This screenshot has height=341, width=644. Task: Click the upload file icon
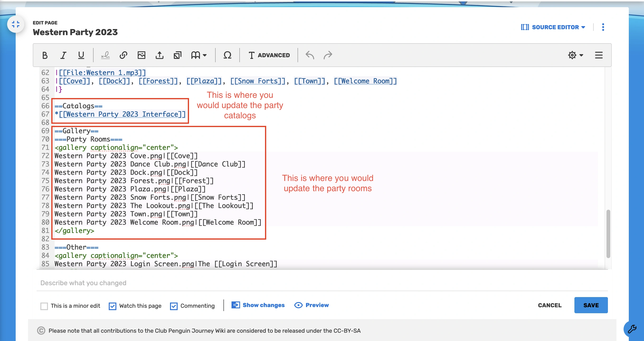pos(160,55)
